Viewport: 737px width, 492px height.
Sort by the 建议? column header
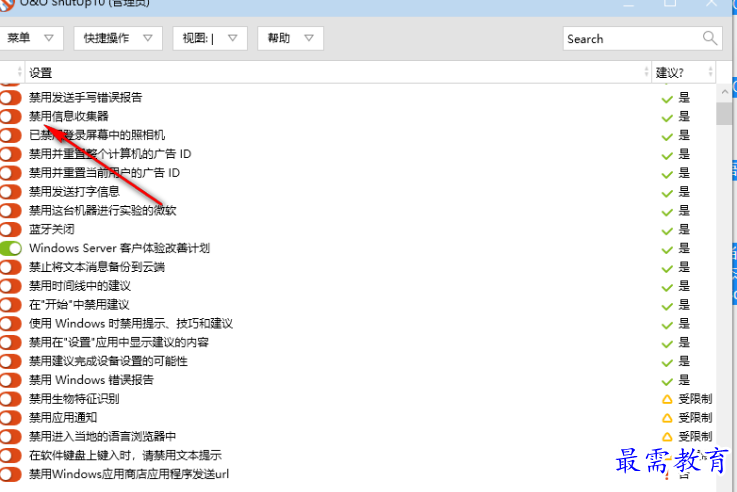(x=684, y=72)
